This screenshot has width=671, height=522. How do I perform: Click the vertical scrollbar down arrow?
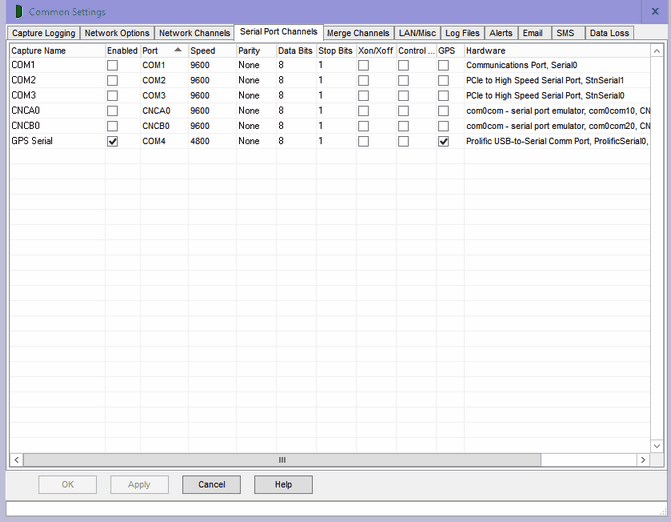[x=657, y=446]
